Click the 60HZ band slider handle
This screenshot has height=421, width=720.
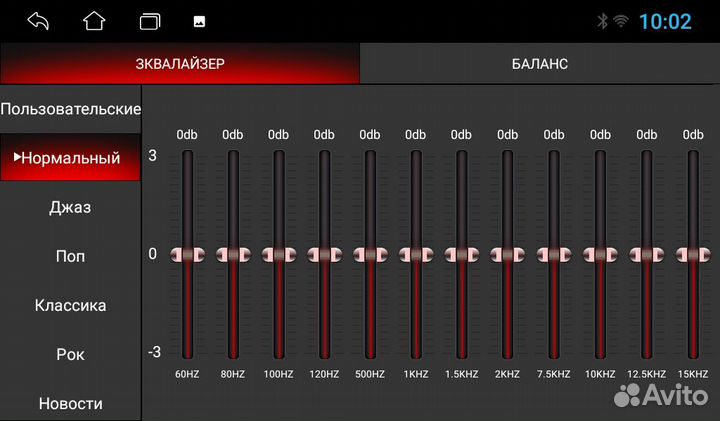pos(187,255)
